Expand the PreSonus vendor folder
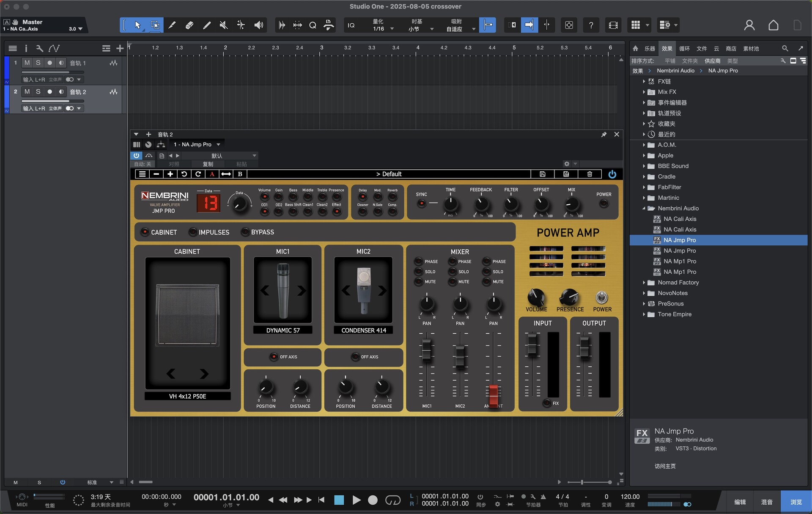The height and width of the screenshot is (514, 812). (644, 303)
